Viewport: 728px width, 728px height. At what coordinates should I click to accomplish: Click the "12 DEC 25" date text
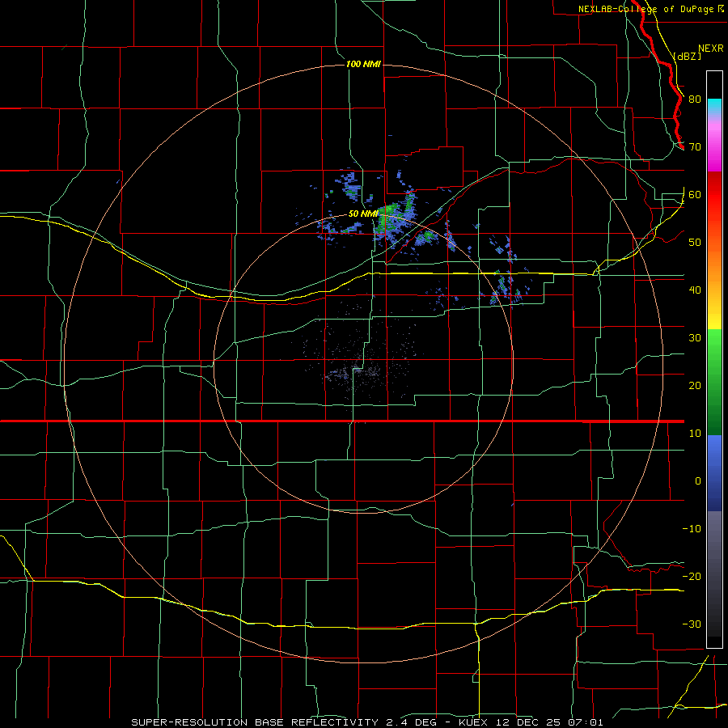pos(530,722)
